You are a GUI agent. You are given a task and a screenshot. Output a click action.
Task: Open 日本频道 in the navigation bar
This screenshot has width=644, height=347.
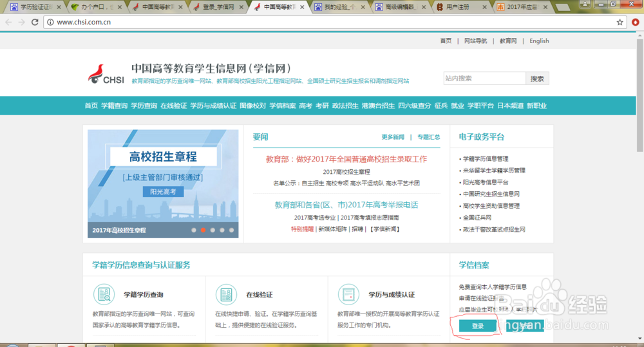(x=510, y=106)
